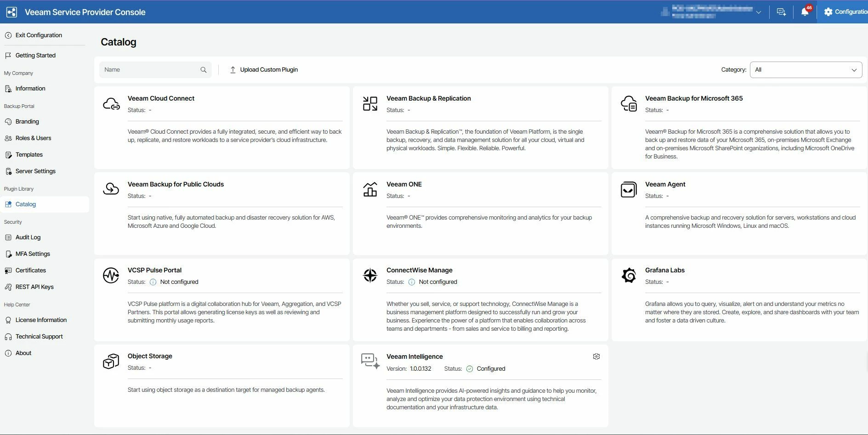Open the Veeam Intelligence plugin title

click(x=414, y=356)
